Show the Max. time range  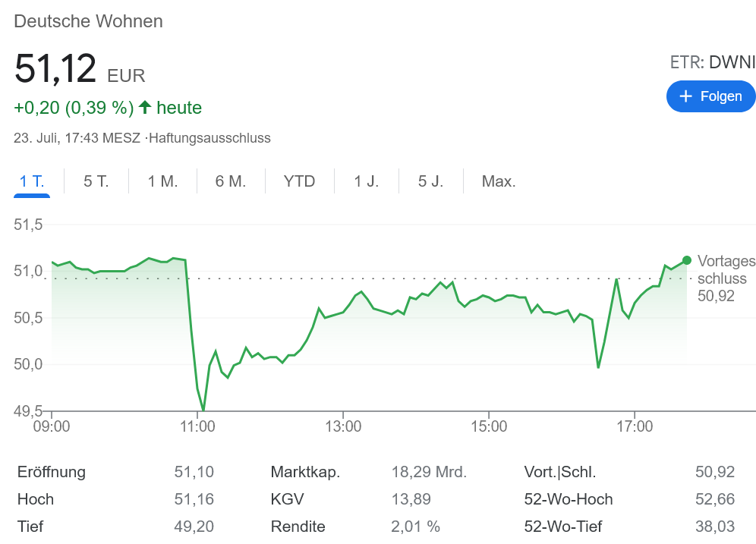(499, 181)
